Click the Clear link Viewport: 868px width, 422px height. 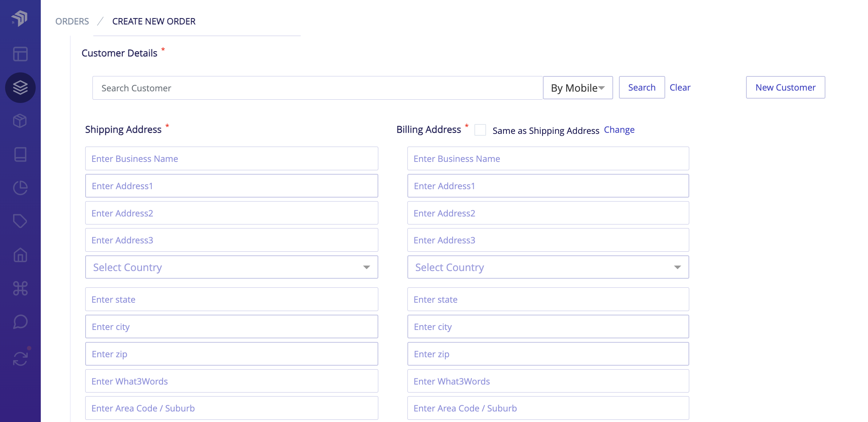[x=680, y=88]
